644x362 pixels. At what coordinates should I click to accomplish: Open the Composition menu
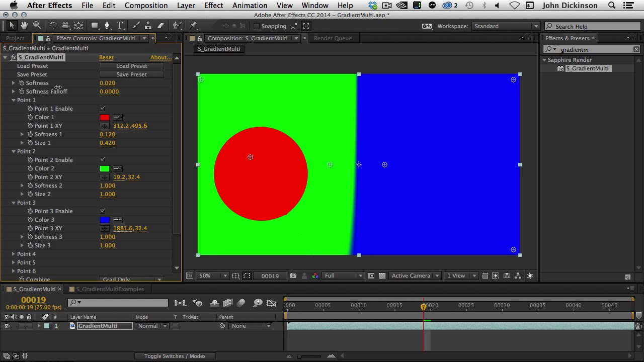click(x=146, y=6)
